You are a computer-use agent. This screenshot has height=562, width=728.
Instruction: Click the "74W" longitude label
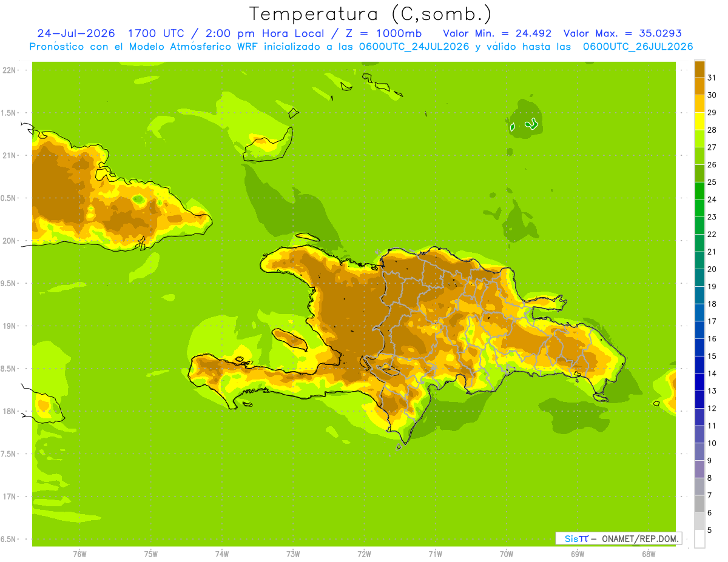coord(222,554)
